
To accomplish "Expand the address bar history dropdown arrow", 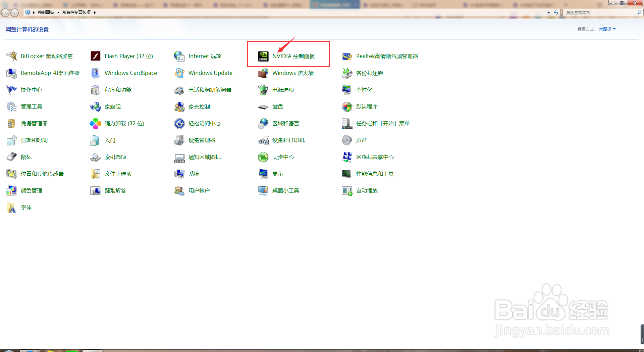I will point(548,12).
